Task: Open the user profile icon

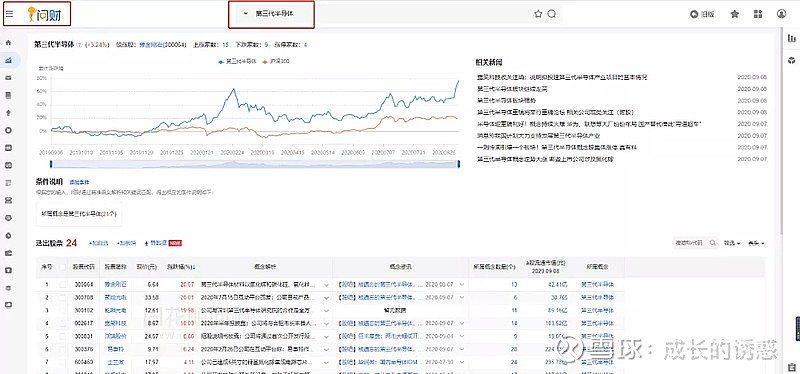Action: coord(782,14)
